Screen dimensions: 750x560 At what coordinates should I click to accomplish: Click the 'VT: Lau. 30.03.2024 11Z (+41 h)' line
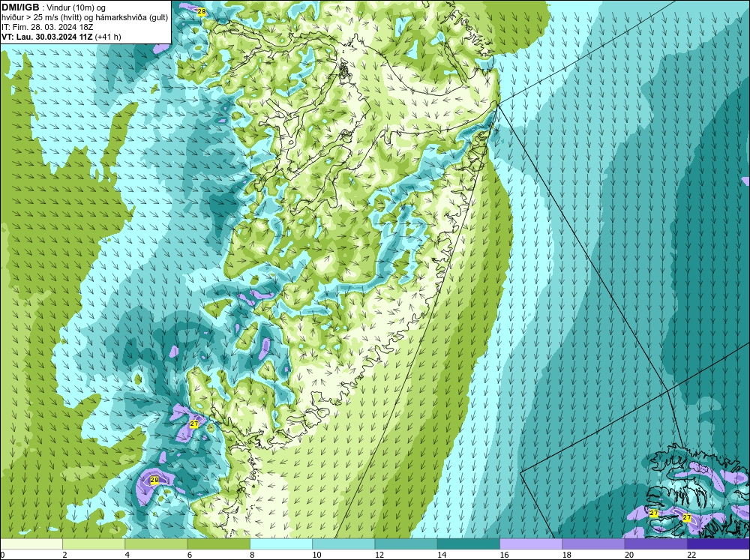(x=61, y=36)
